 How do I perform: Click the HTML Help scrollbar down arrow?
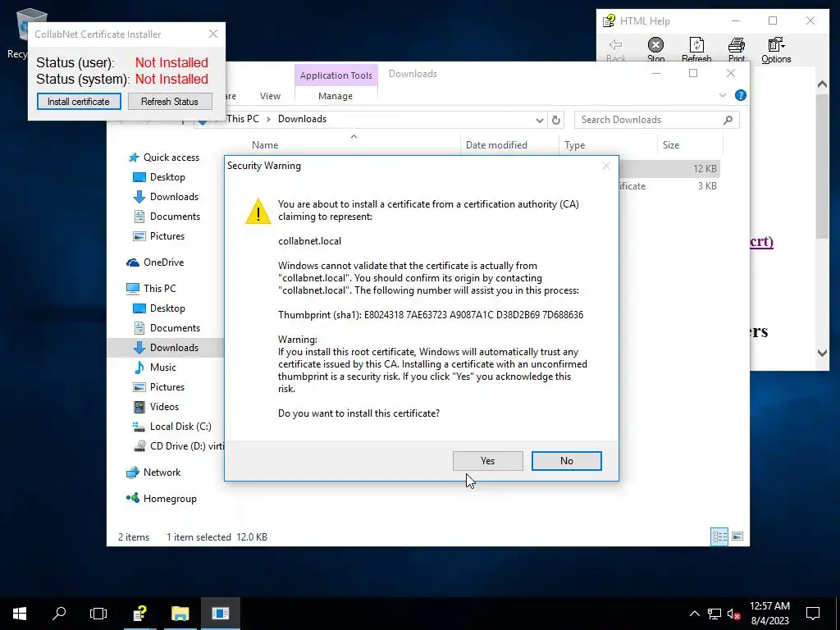(x=822, y=353)
